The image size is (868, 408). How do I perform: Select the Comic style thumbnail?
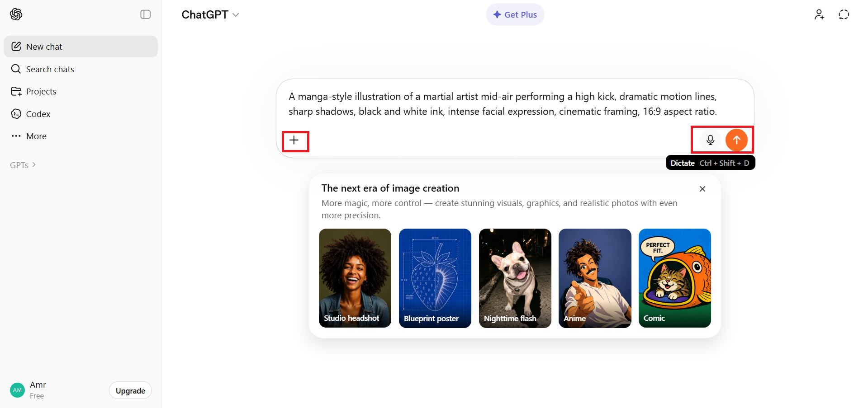(675, 278)
